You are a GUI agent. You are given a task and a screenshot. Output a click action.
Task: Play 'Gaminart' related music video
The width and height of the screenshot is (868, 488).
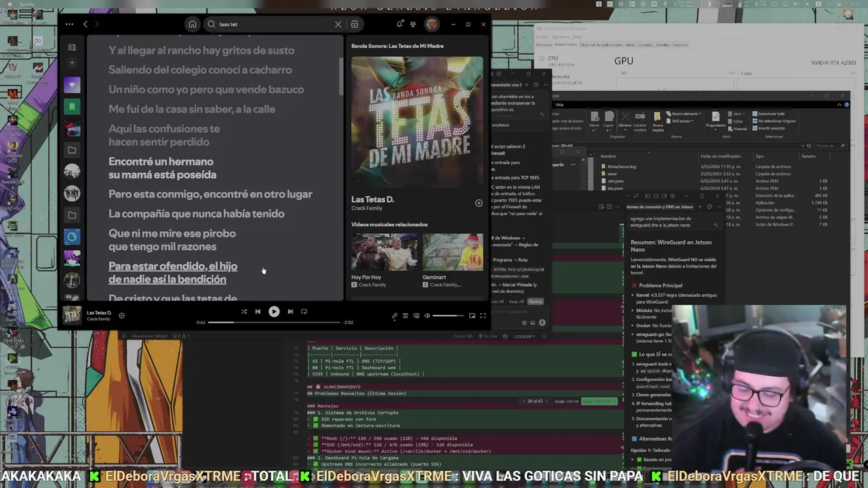[x=453, y=252]
